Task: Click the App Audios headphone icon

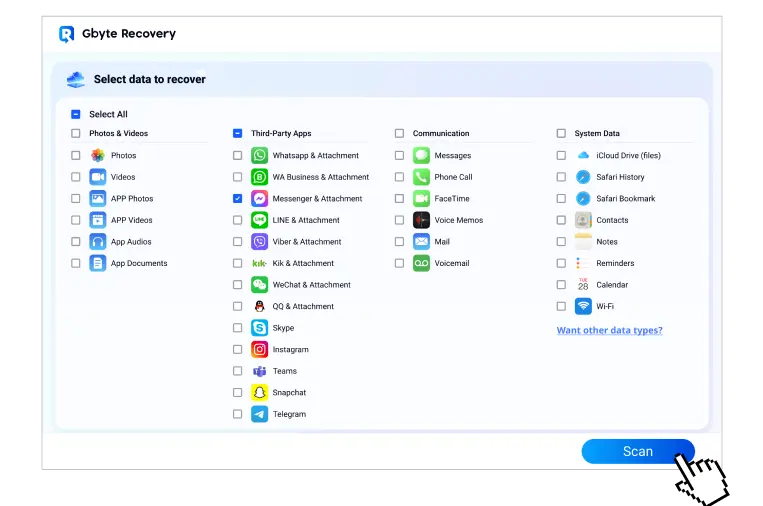Action: [98, 241]
